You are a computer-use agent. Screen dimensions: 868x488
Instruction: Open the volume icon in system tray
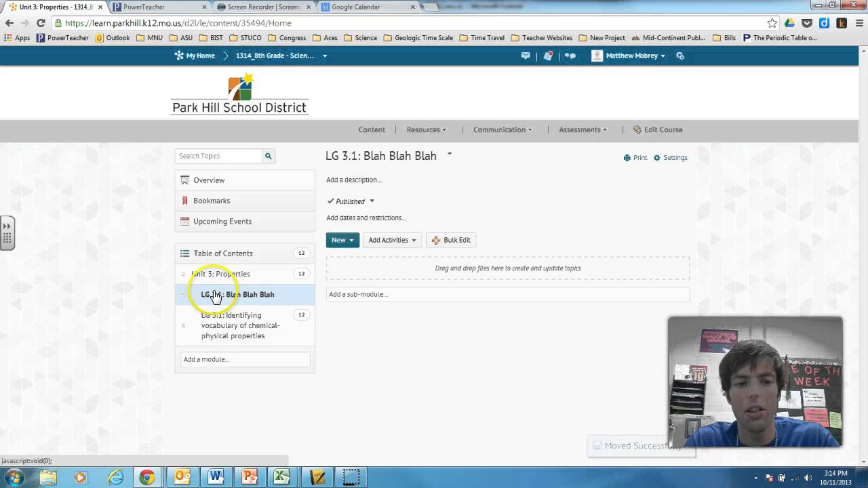pos(808,478)
